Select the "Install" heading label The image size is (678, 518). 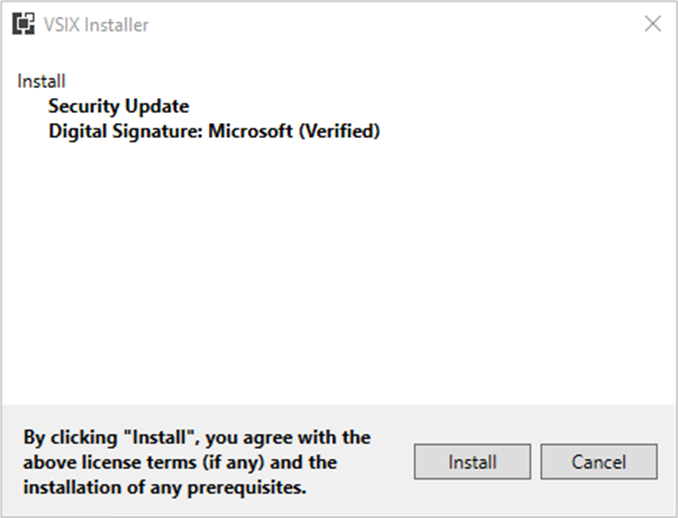(41, 82)
